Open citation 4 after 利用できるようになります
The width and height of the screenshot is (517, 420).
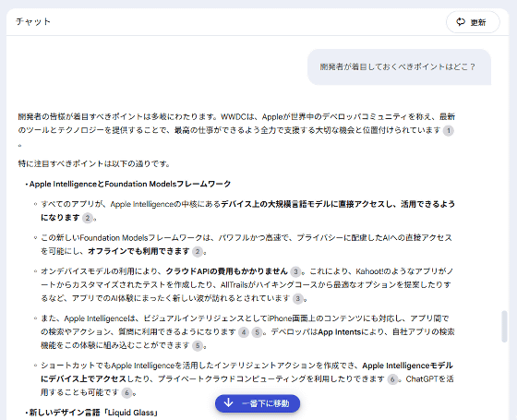tap(244, 332)
